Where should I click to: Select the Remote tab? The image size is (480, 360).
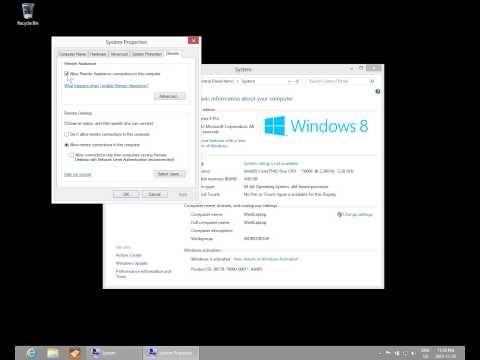(173, 53)
